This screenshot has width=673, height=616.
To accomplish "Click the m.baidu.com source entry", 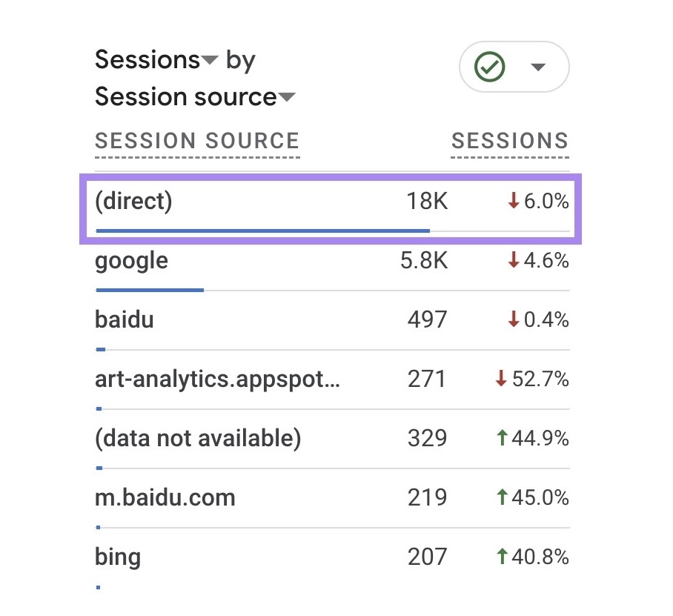I will click(165, 497).
